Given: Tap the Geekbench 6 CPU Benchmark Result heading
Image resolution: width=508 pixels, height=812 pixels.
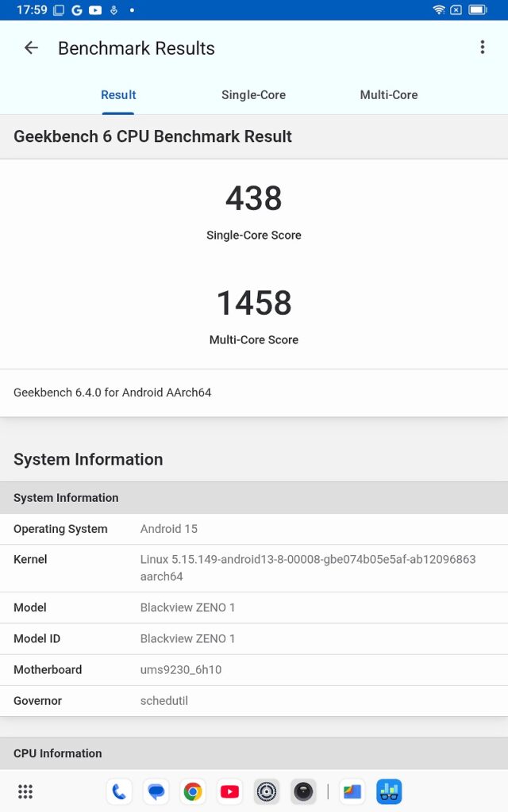Looking at the screenshot, I should click(152, 136).
